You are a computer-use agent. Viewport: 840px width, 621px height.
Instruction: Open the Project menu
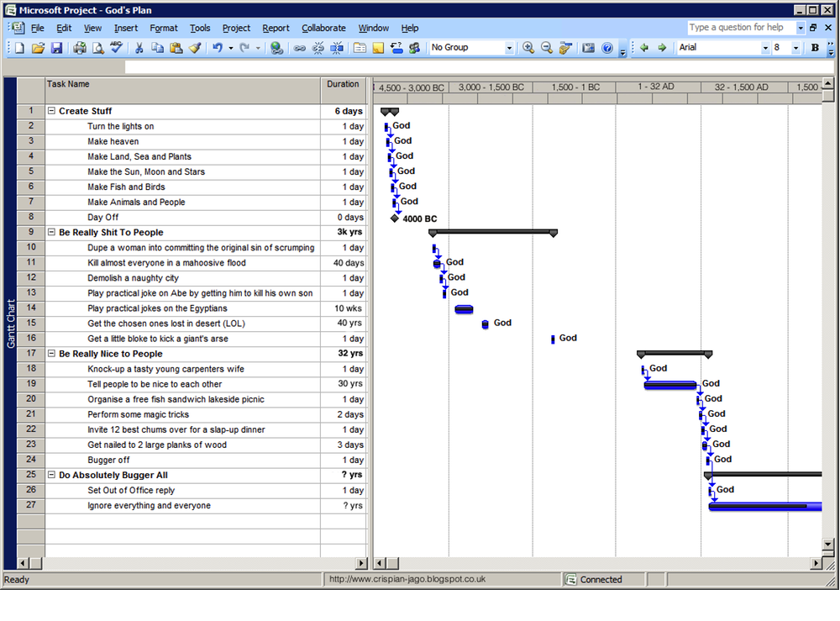coord(236,28)
